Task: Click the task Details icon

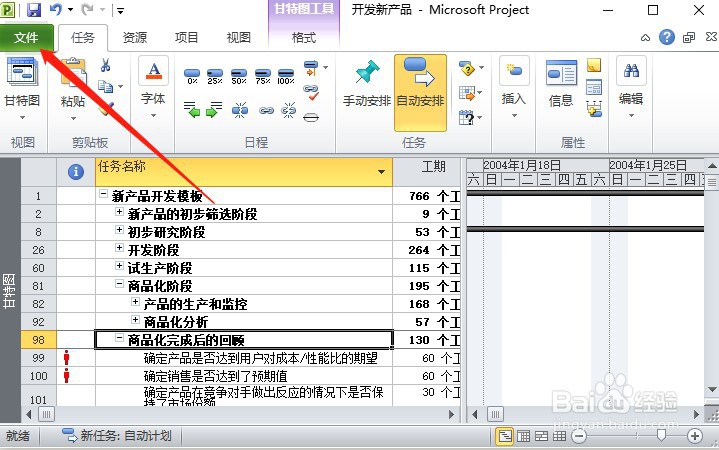Action: pyautogui.click(x=594, y=87)
